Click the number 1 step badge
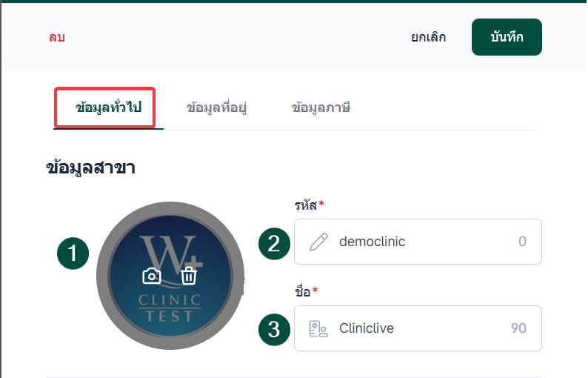This screenshot has height=378, width=588. point(73,253)
